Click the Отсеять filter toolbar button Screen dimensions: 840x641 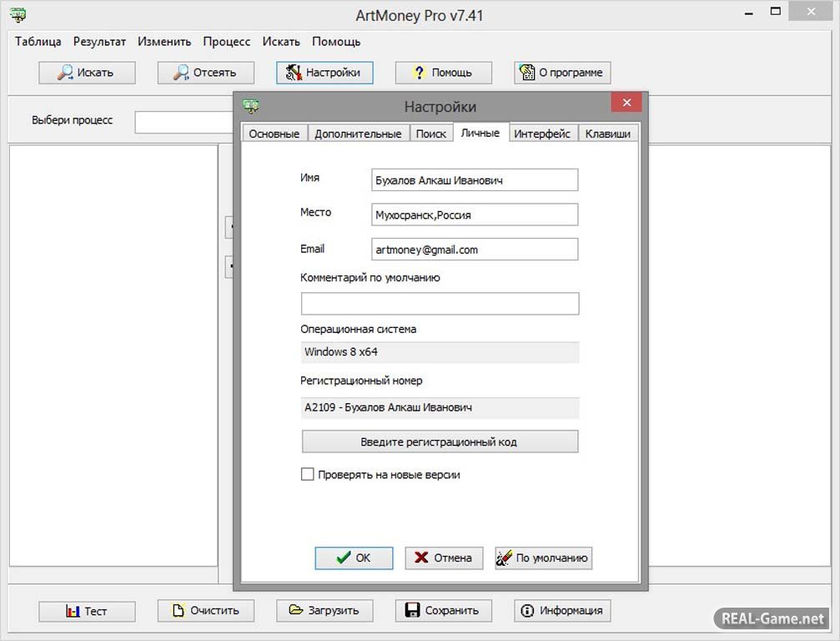click(x=205, y=73)
